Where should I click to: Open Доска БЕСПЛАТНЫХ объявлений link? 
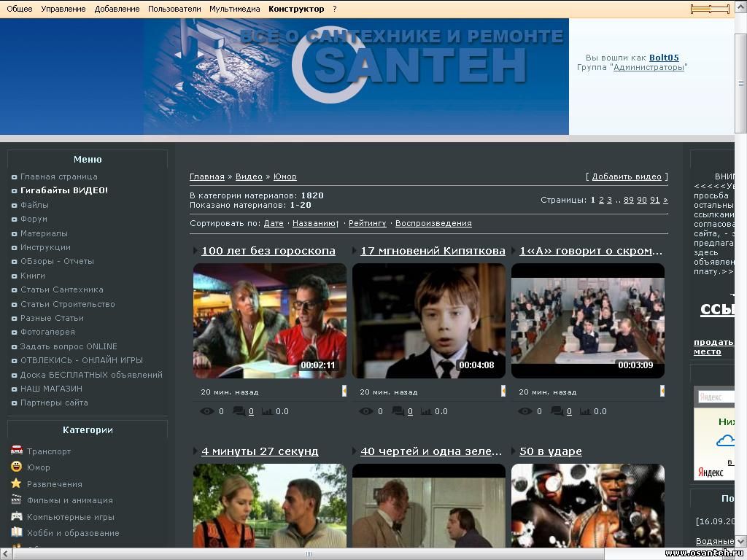pos(91,375)
